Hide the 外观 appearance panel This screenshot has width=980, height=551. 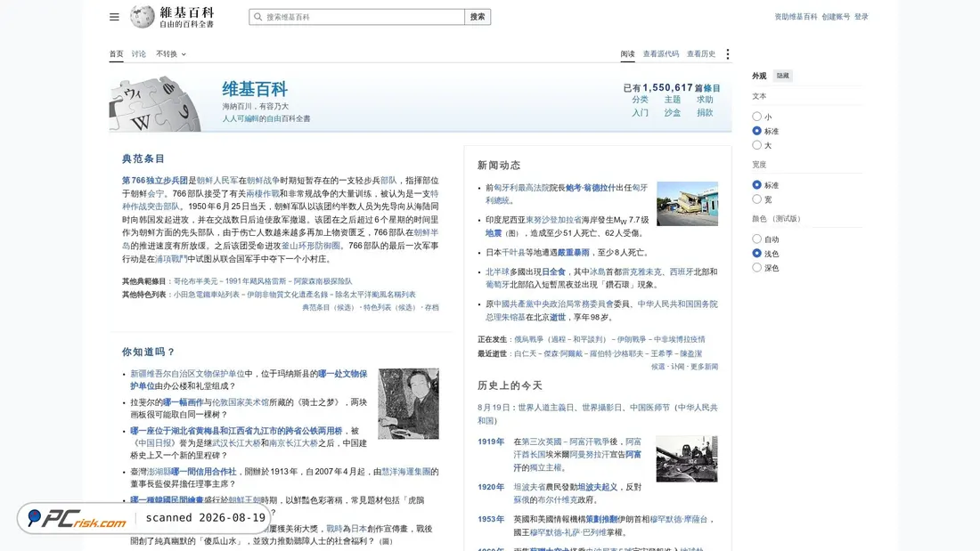tap(782, 76)
